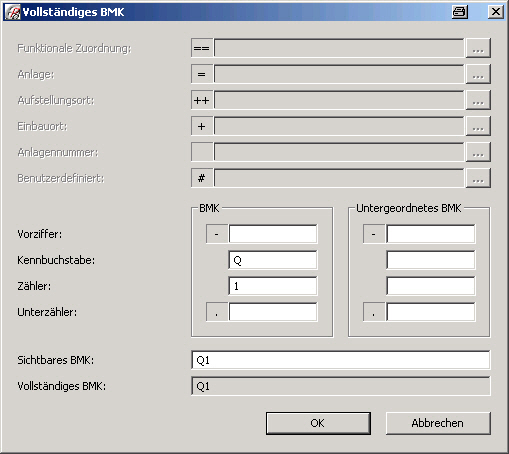Open browse button for Funktionale Zuordnung
Image resolution: width=509 pixels, height=454 pixels.
(x=478, y=48)
